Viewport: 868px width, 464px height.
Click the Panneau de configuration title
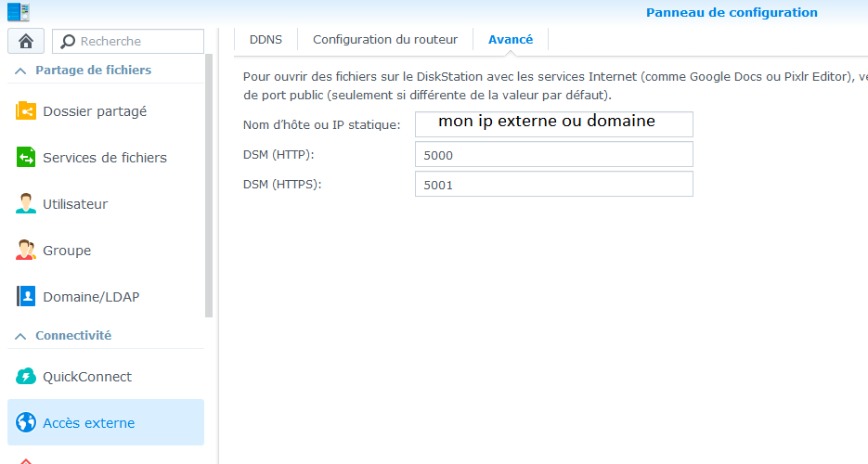(x=732, y=12)
